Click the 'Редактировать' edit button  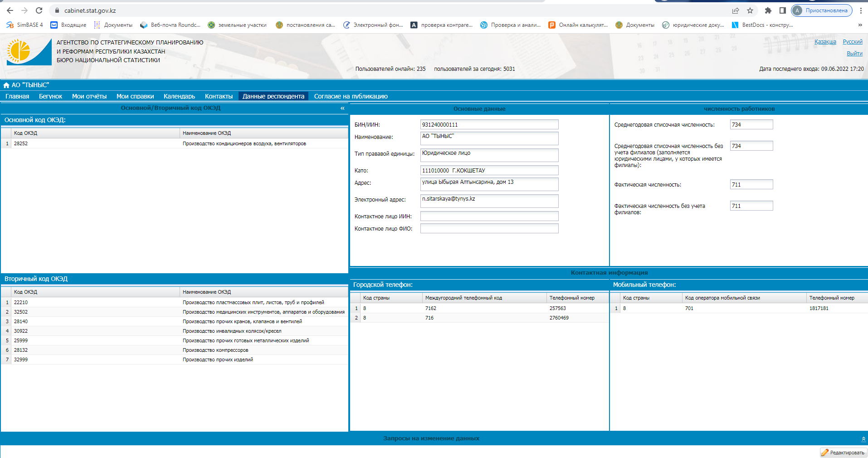click(843, 453)
